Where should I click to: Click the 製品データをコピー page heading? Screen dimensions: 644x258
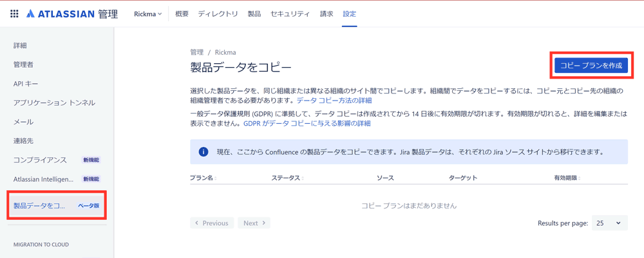[x=241, y=66]
